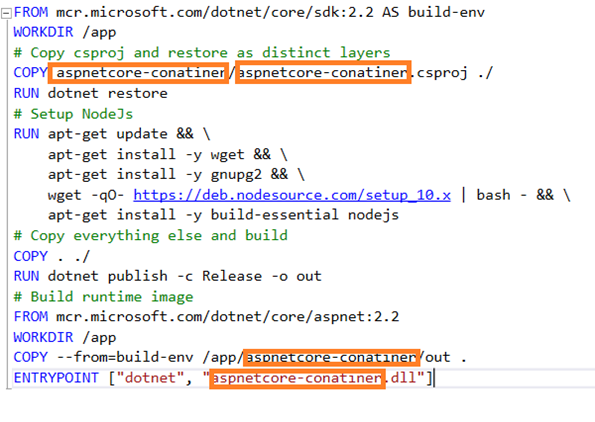Click highlighted aspnetcore-conatiner in ENTRYPOINT dll
The width and height of the screenshot is (595, 422).
pos(298,378)
